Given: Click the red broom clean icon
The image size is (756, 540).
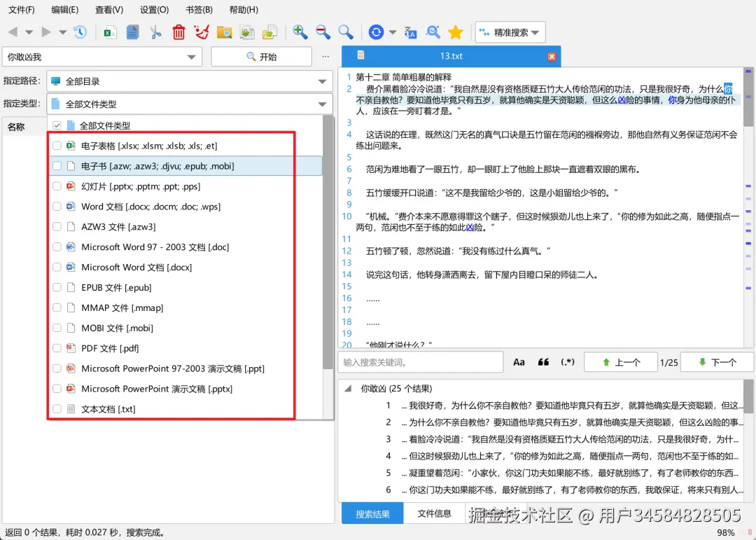Looking at the screenshot, I should pyautogui.click(x=201, y=32).
